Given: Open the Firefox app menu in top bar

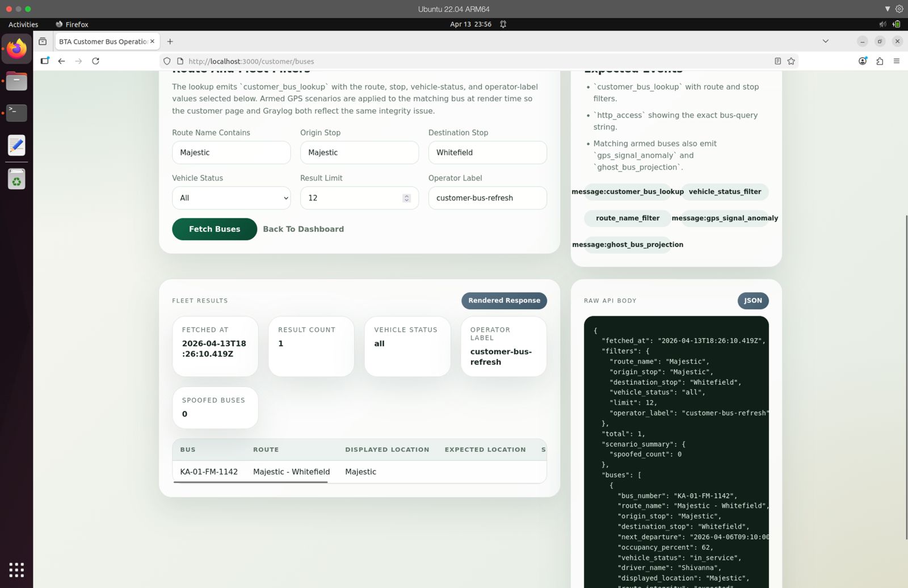Looking at the screenshot, I should click(x=72, y=24).
